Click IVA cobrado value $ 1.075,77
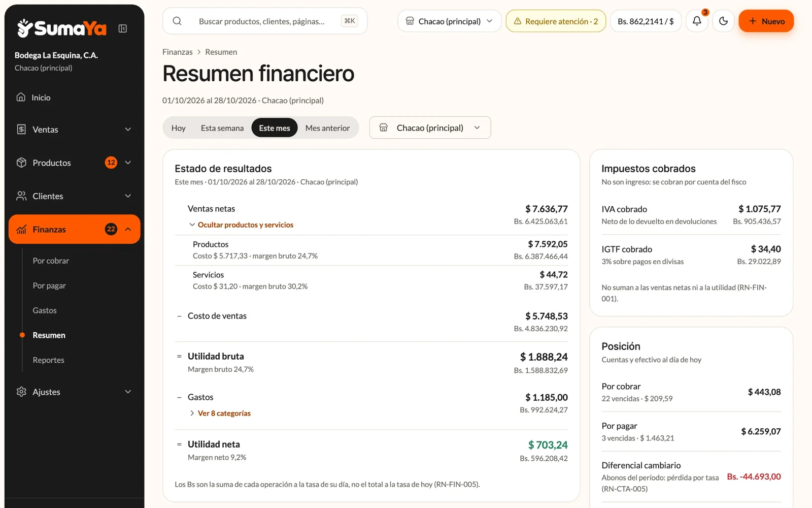Image resolution: width=812 pixels, height=508 pixels. click(759, 209)
